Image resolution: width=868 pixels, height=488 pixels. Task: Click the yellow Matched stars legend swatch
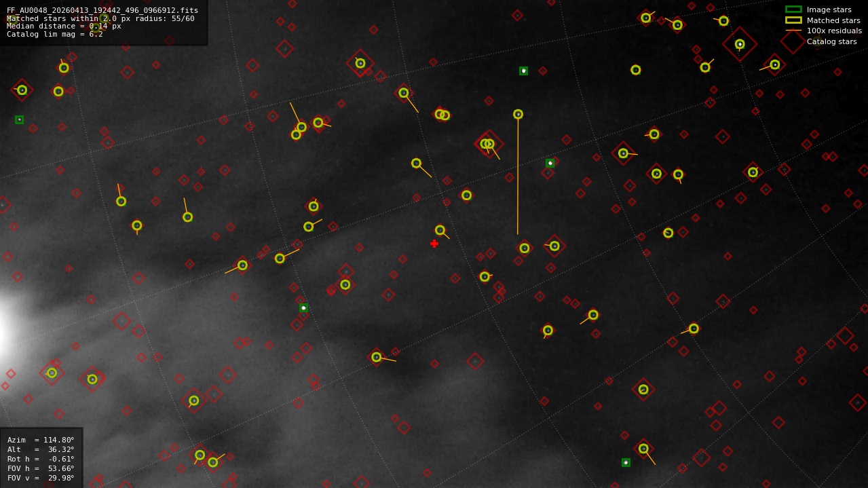pyautogui.click(x=793, y=20)
